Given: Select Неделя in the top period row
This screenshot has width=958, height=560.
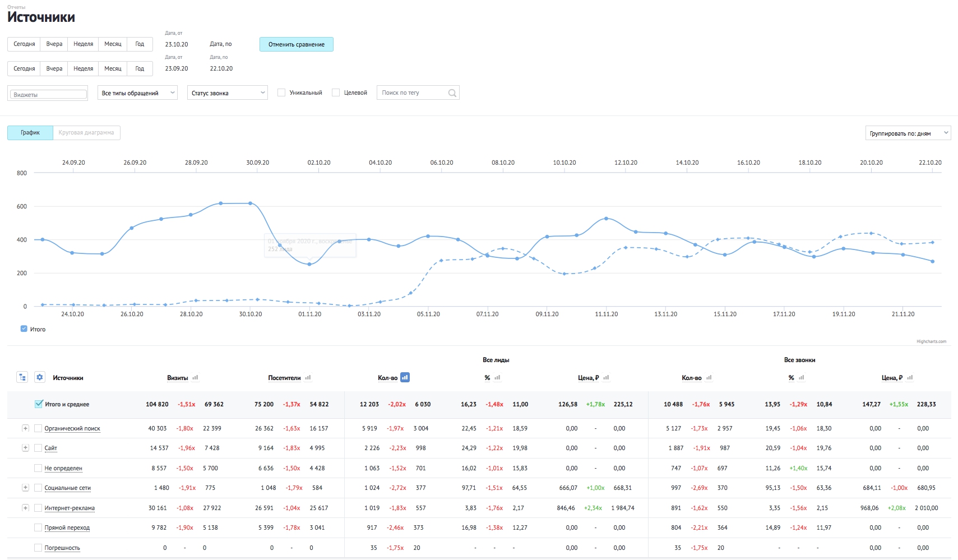Looking at the screenshot, I should click(x=83, y=44).
